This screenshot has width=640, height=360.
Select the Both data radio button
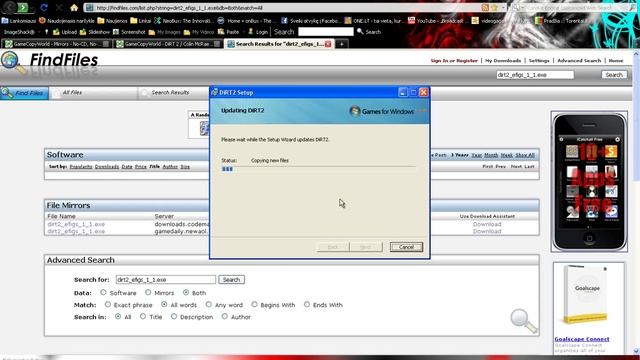point(186,292)
